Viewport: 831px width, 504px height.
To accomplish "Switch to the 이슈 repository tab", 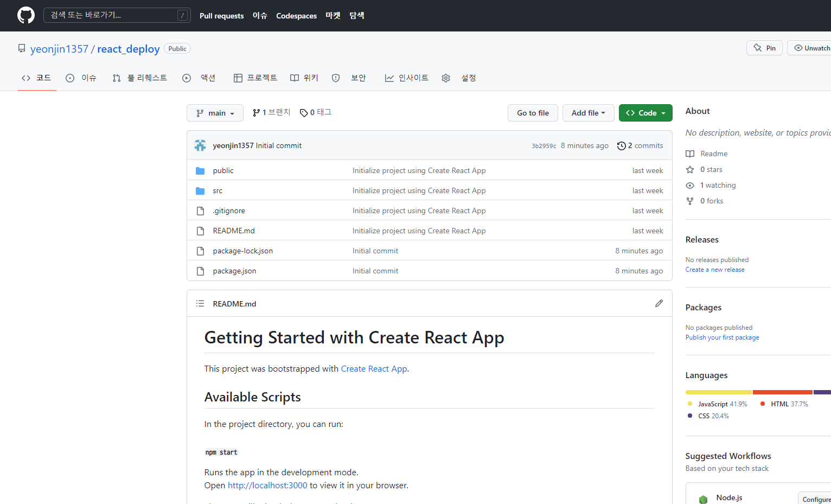I will click(81, 78).
